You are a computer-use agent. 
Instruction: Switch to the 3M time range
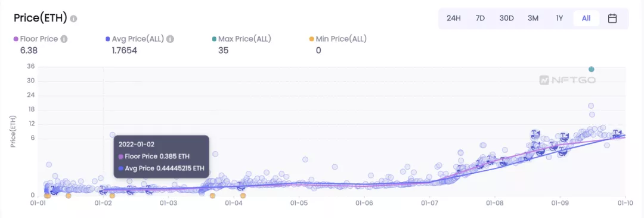point(533,19)
